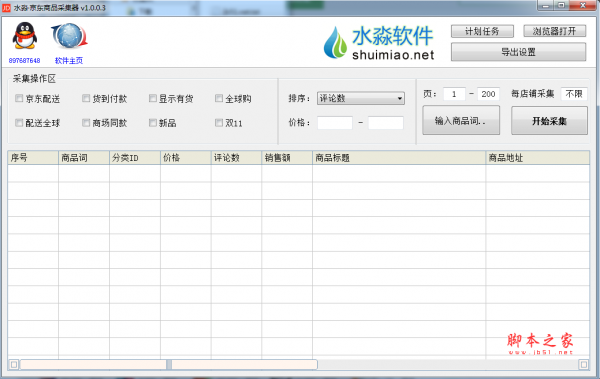The image size is (600, 379).
Task: Sort by the 分类ID column header
Action: [x=135, y=158]
